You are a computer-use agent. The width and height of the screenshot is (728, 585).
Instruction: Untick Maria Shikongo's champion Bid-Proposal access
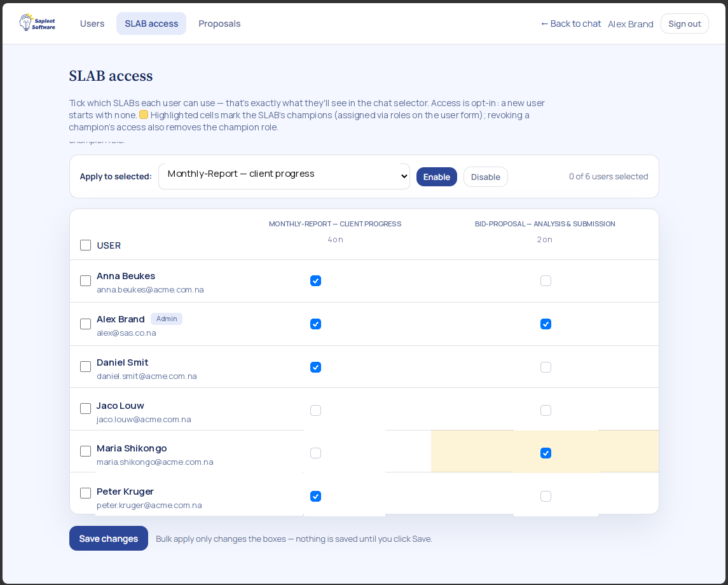click(x=546, y=453)
